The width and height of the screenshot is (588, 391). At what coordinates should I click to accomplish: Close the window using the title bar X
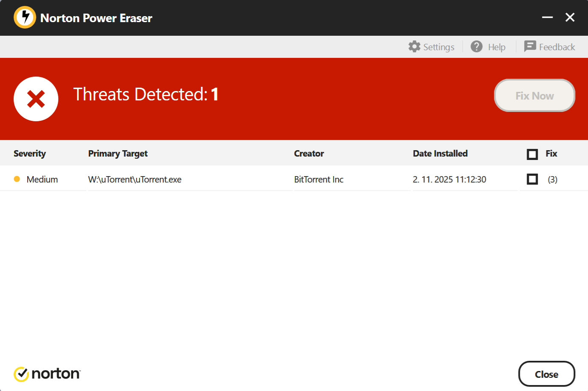coord(570,17)
